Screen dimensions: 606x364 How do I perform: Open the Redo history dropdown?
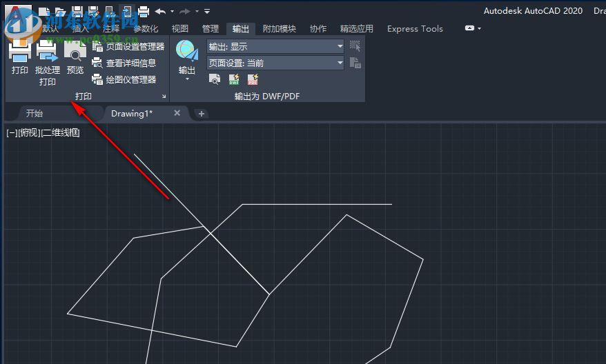tap(197, 12)
